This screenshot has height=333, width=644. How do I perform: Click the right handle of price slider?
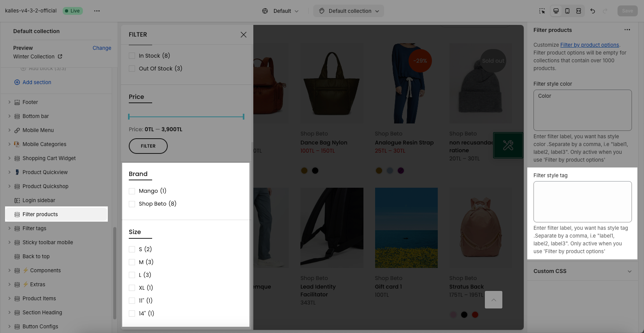(244, 116)
